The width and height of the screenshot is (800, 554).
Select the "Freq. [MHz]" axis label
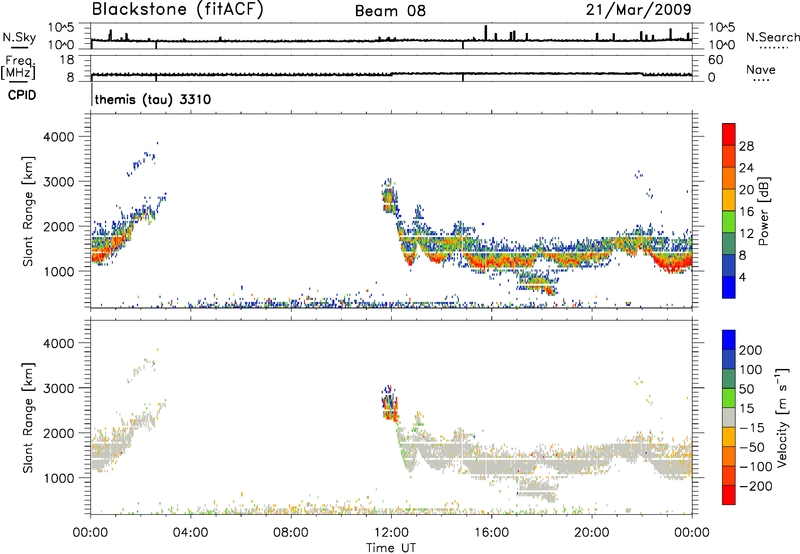click(x=18, y=67)
